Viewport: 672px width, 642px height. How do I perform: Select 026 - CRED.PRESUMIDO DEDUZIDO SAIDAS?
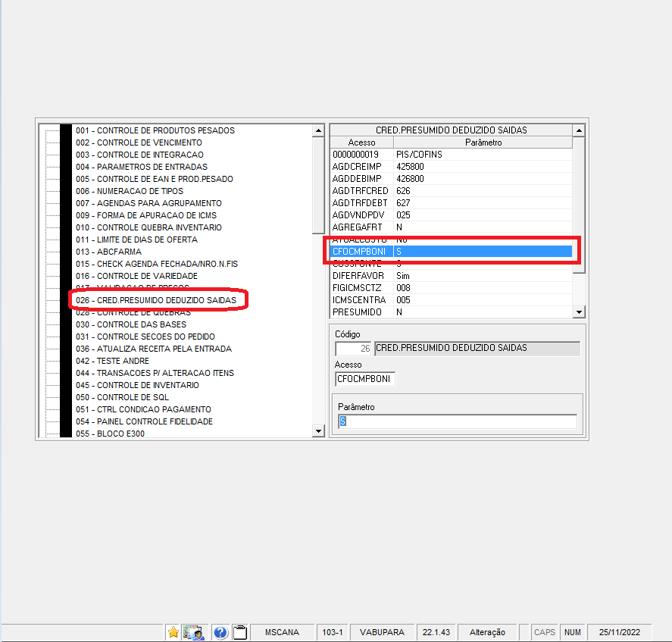(x=156, y=300)
